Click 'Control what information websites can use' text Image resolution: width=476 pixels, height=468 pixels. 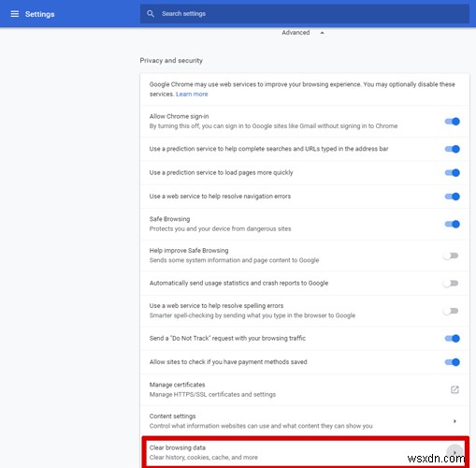(261, 426)
